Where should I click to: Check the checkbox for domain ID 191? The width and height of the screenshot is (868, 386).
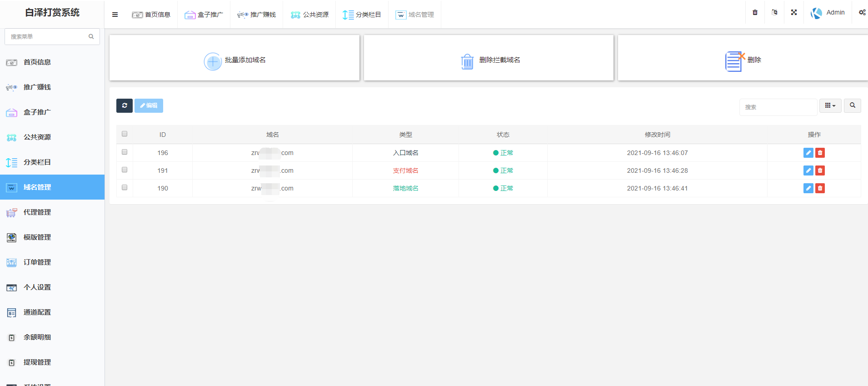coord(125,170)
